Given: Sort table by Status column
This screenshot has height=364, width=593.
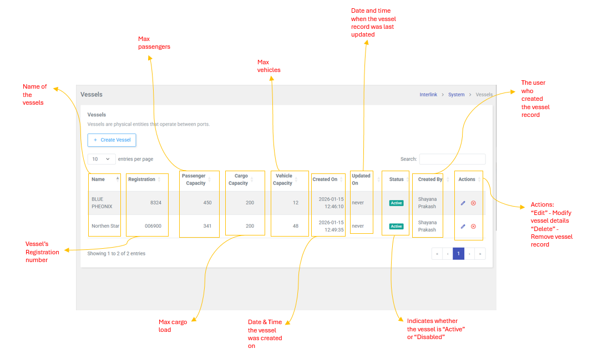Looking at the screenshot, I should (x=397, y=180).
